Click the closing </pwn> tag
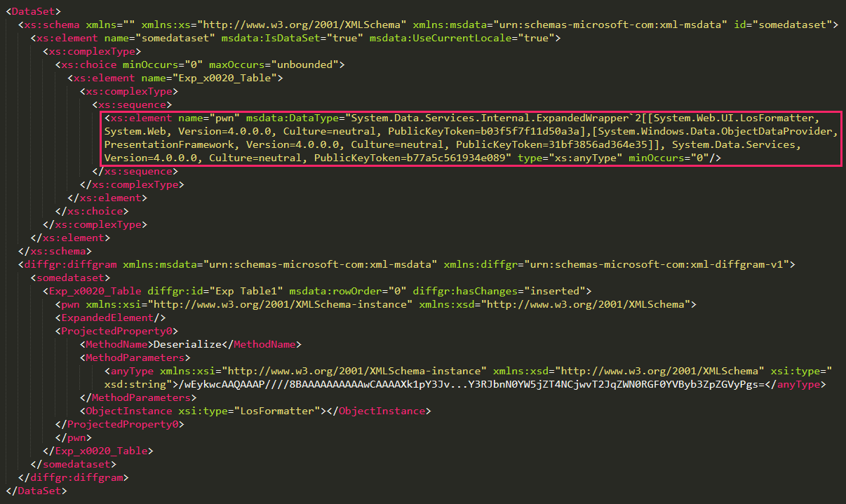This screenshot has width=846, height=504. pos(74,437)
